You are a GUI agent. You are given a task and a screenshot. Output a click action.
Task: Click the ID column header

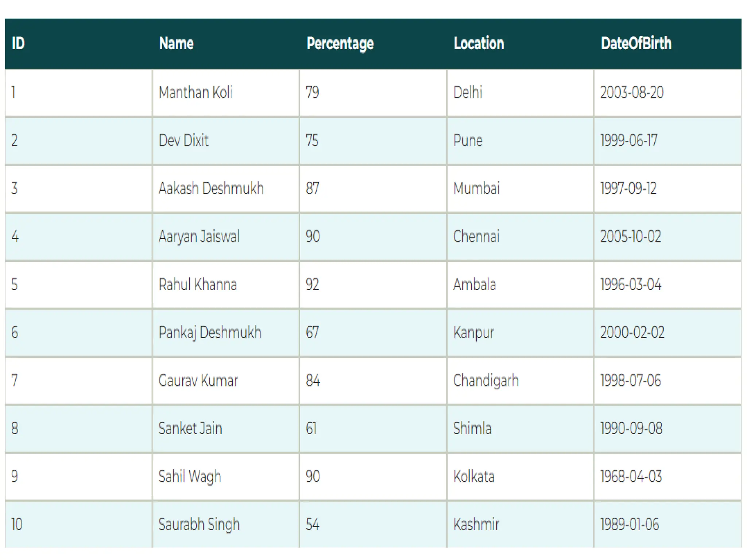click(x=18, y=43)
